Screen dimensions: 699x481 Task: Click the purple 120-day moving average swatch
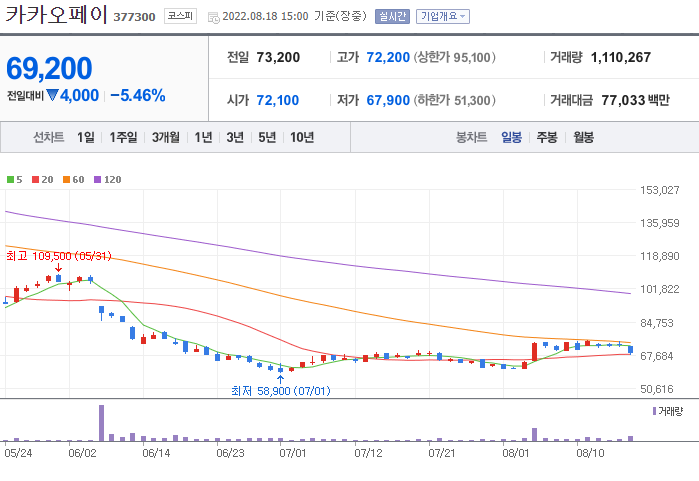click(x=98, y=180)
